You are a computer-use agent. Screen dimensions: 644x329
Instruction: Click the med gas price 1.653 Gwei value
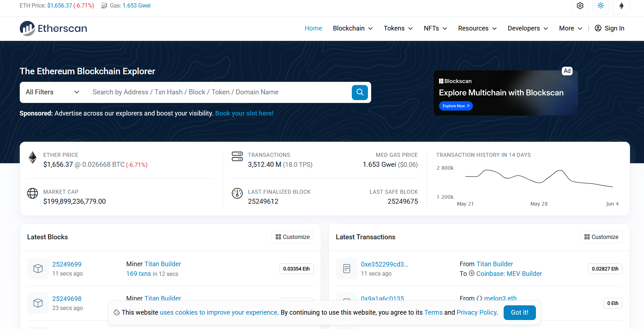379,165
